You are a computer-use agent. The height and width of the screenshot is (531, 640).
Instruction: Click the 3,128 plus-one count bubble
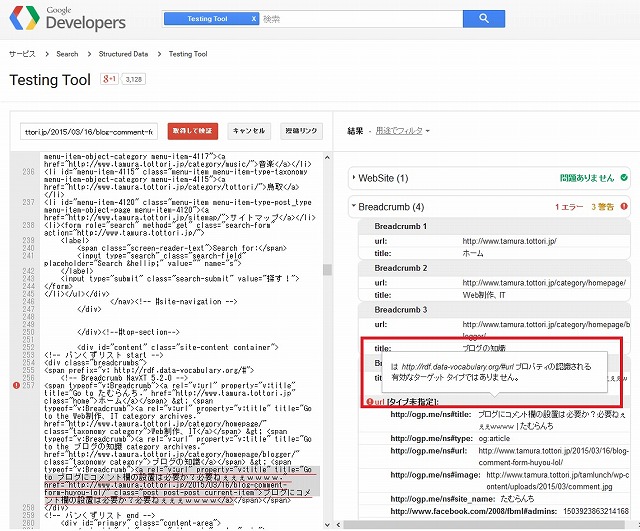[x=133, y=79]
